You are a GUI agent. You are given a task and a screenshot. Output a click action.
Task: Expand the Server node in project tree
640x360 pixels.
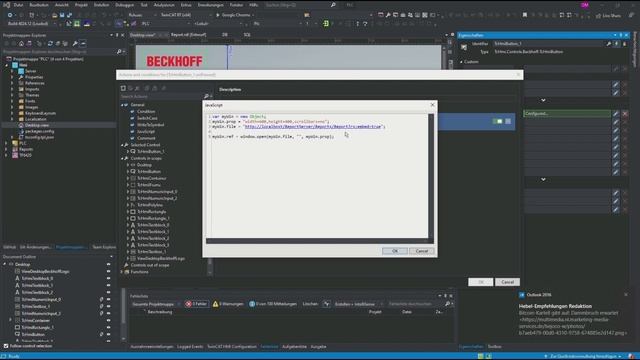pyautogui.click(x=12, y=71)
